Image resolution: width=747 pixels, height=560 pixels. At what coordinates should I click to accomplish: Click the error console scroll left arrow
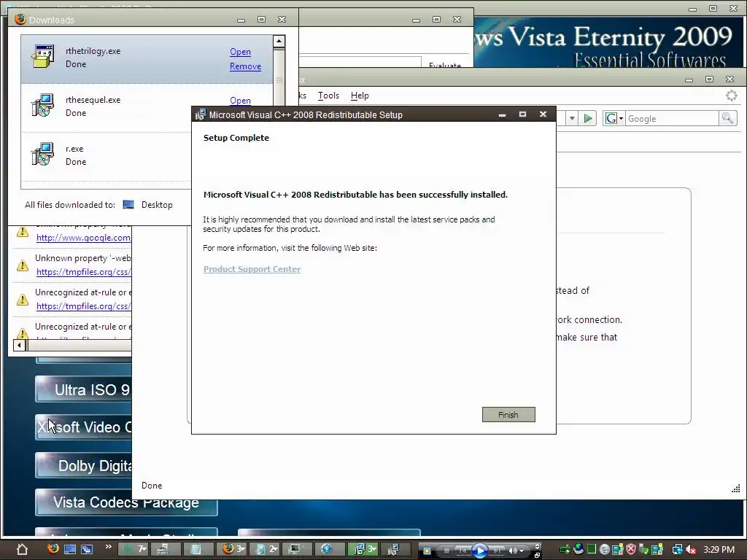(20, 345)
